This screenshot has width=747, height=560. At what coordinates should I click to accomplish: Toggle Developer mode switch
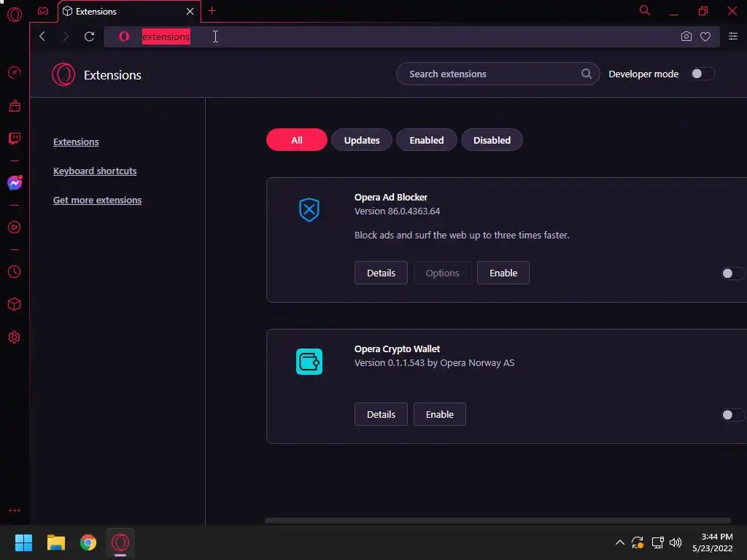point(703,74)
